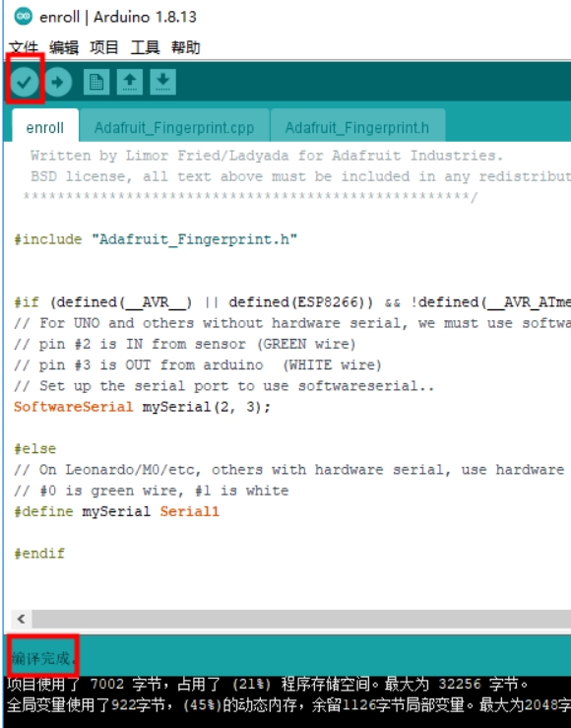571x728 pixels.
Task: Click the horizontal scrollbar left arrow
Action: (21, 619)
